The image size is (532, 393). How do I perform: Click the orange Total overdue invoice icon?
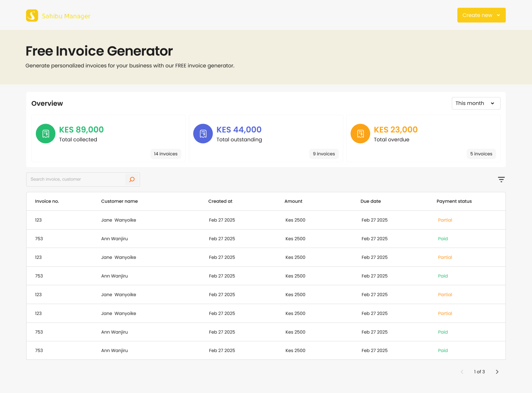tap(360, 134)
